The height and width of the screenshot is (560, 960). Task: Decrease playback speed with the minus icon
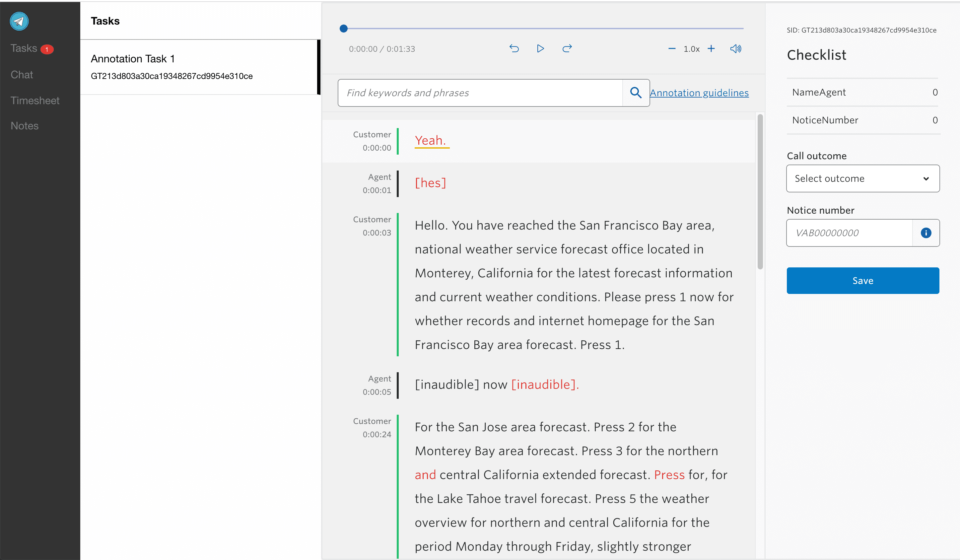(672, 48)
